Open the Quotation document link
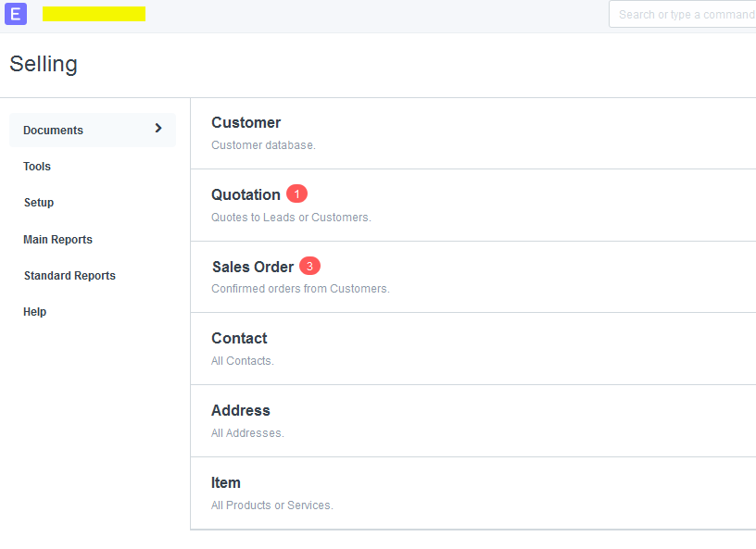 [246, 194]
